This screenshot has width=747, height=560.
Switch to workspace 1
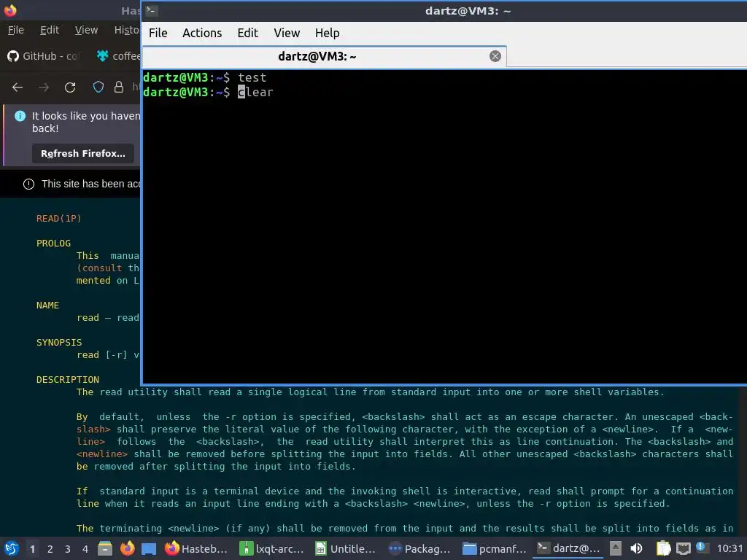click(x=32, y=549)
